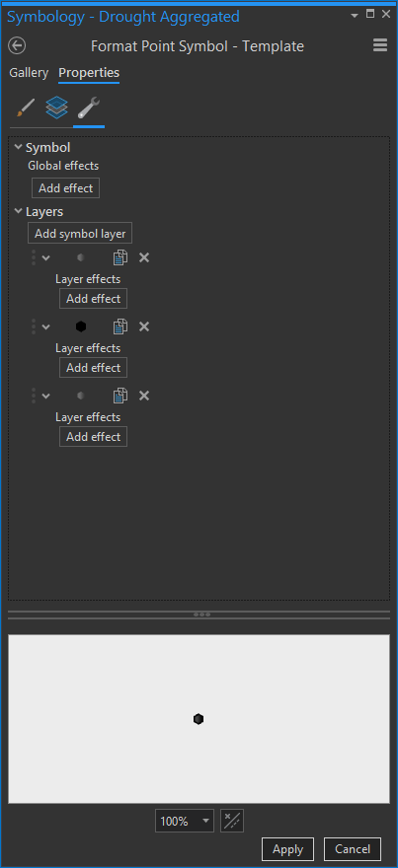Viewport: 398px width, 868px height.
Task: Toggle the reference line icon beside zoom
Action: (x=232, y=821)
